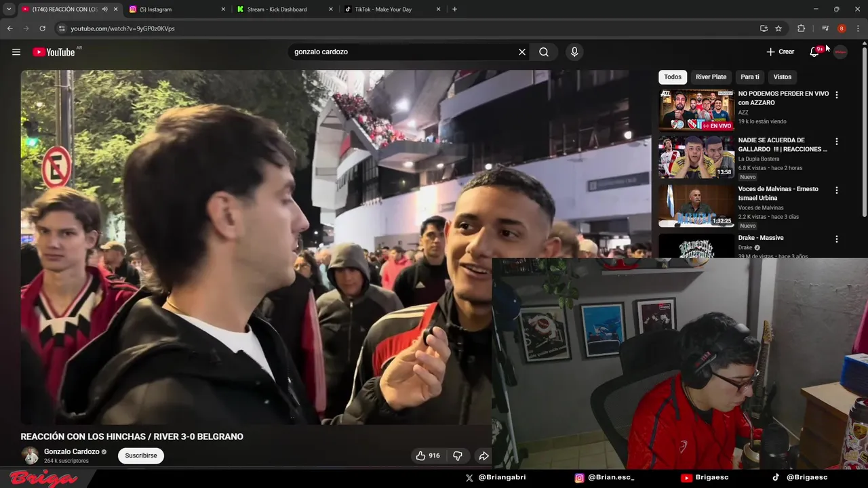Open options for Voces de Malvinas video
Viewport: 868px width, 488px height.
tap(836, 190)
